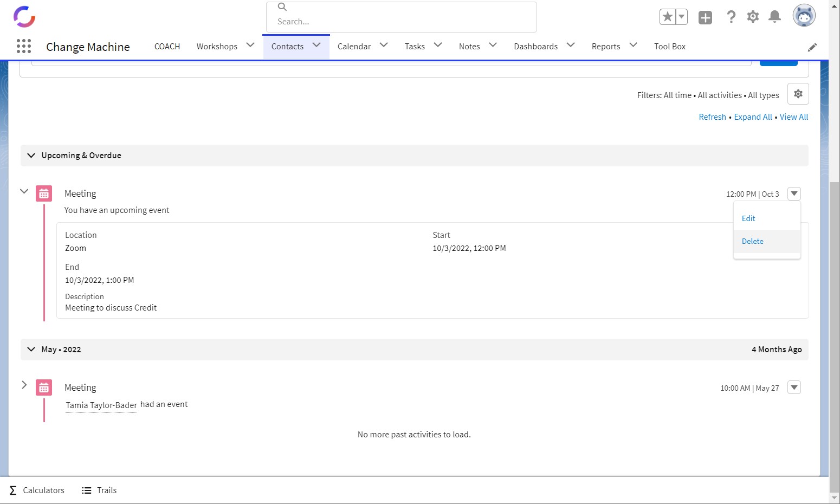Select Delete from the meeting menu

(752, 241)
